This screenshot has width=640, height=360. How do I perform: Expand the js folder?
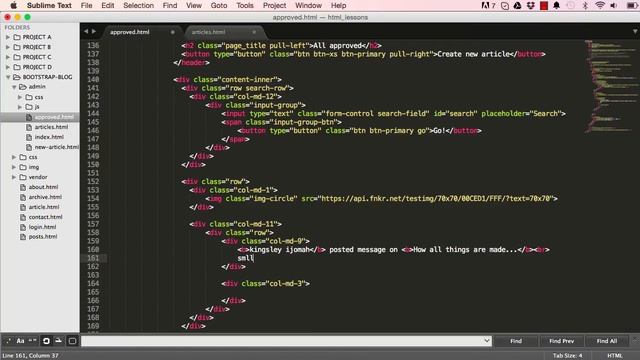click(20, 107)
